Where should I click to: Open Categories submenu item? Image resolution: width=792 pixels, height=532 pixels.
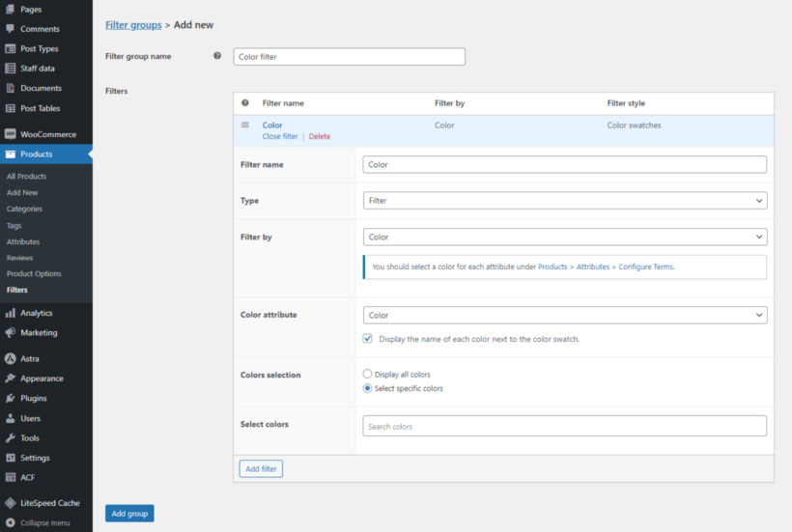coord(24,209)
